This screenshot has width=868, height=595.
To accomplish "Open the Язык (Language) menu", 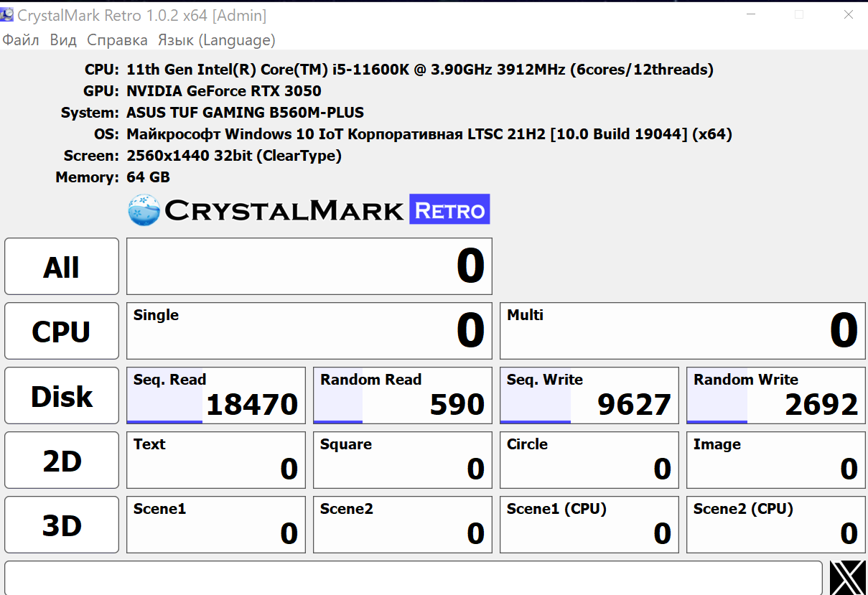I will pyautogui.click(x=216, y=40).
